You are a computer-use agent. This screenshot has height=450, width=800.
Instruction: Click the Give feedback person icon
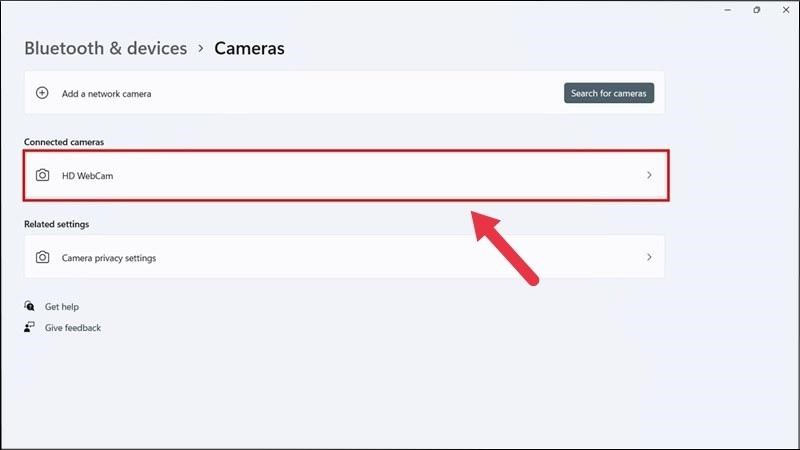30,328
